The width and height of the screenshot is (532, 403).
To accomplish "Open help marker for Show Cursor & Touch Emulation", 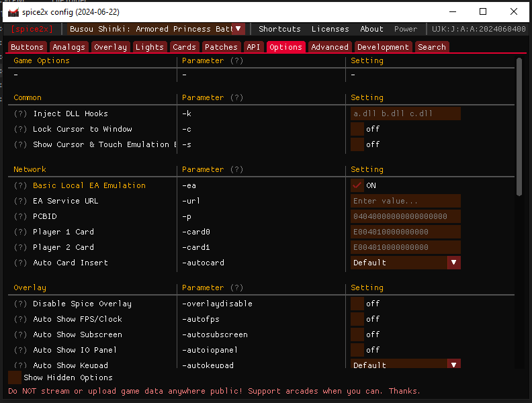I will click(20, 144).
